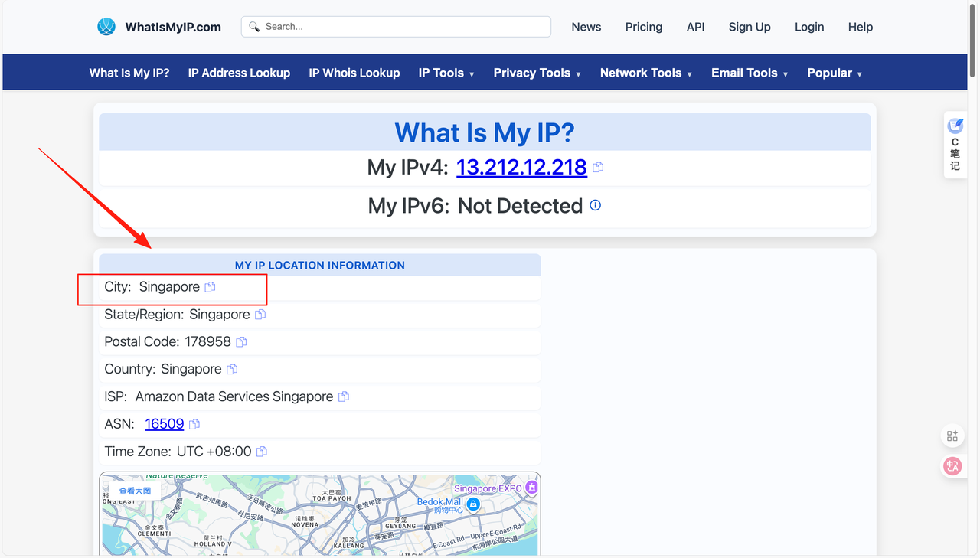Copy the Postal Code 178958
The height and width of the screenshot is (558, 980).
(x=241, y=342)
